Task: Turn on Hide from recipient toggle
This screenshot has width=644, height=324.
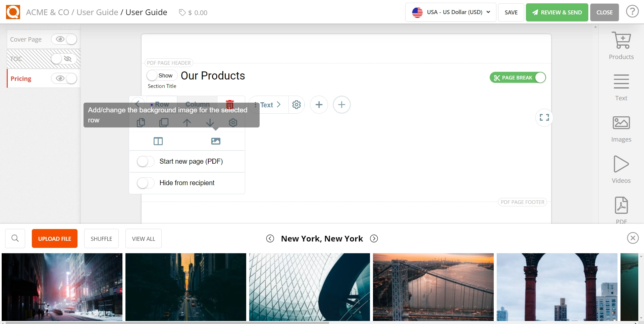Action: [145, 183]
